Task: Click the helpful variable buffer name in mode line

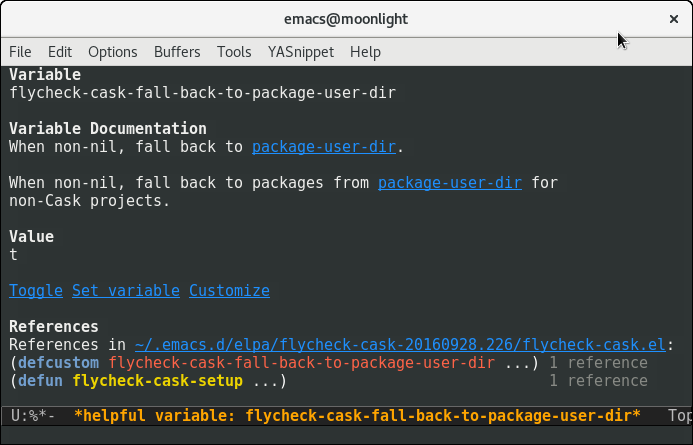Action: [357, 415]
